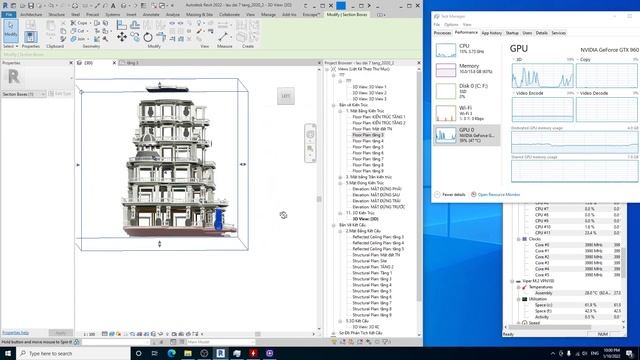This screenshot has height=360, width=640.
Task: Select the Modify tool in Revit ribbon
Action: (11, 31)
